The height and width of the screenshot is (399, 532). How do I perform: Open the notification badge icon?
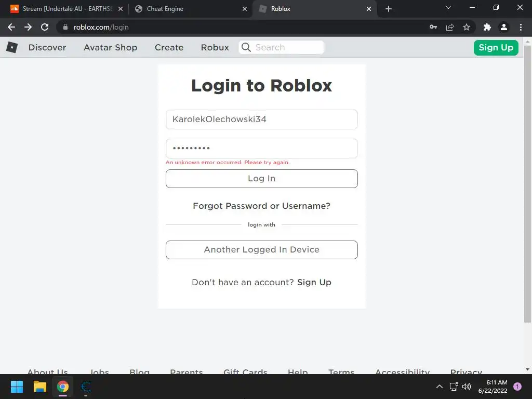(517, 387)
